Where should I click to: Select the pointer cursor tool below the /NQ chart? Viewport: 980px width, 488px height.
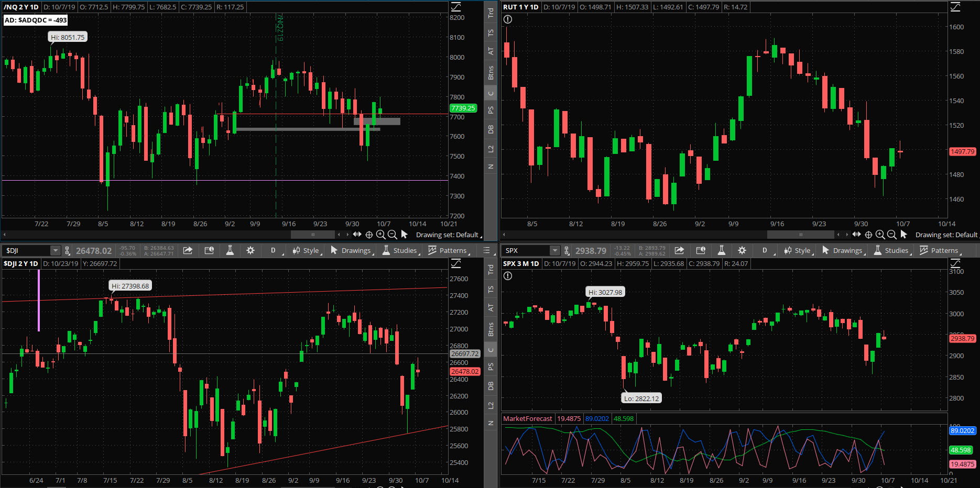tap(404, 235)
